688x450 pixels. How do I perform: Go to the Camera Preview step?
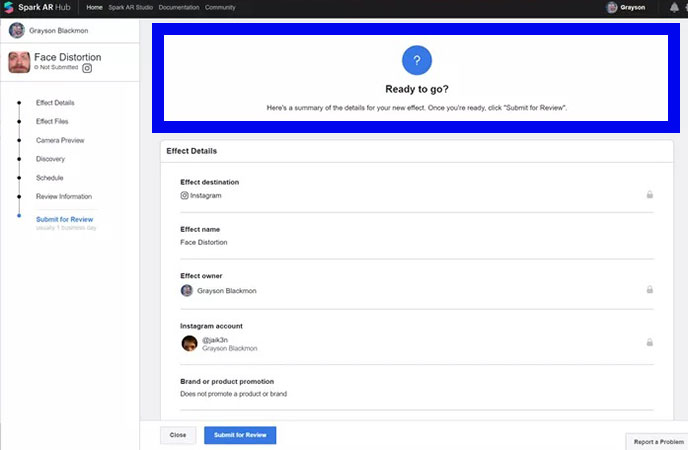tap(60, 140)
